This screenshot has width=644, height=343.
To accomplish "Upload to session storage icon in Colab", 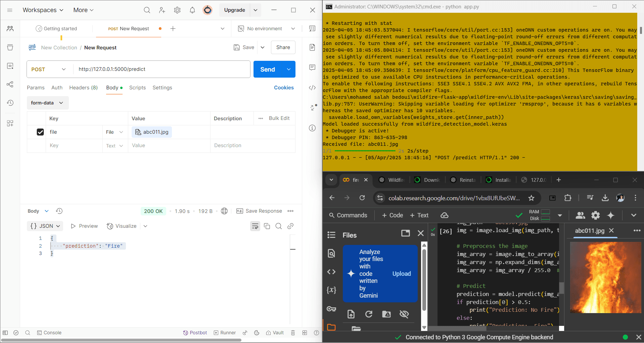I will coord(351,314).
